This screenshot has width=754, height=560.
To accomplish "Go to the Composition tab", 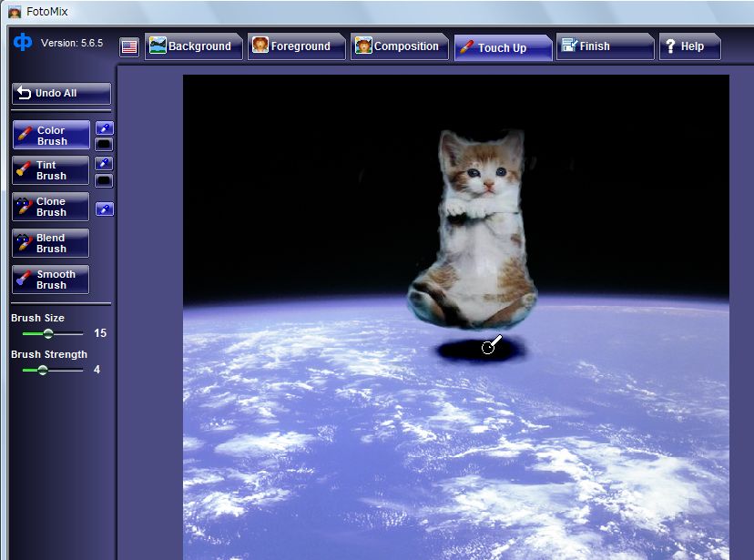I will (x=399, y=46).
